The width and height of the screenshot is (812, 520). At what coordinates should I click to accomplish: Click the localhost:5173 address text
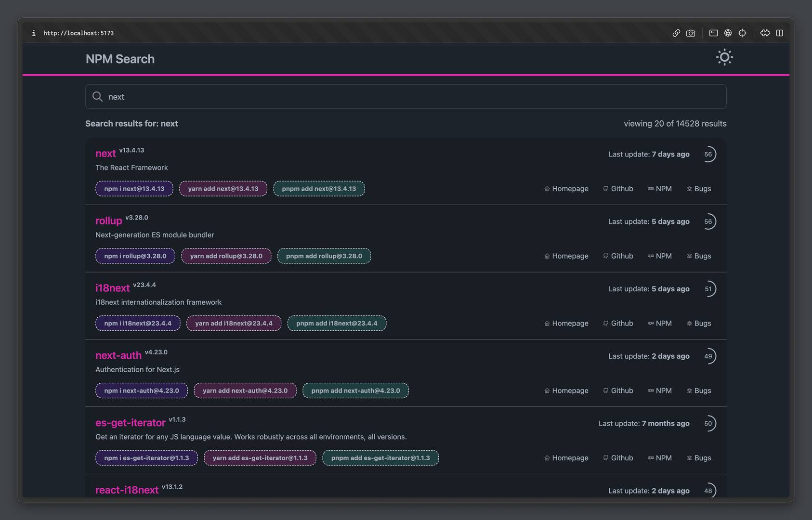[x=79, y=33]
